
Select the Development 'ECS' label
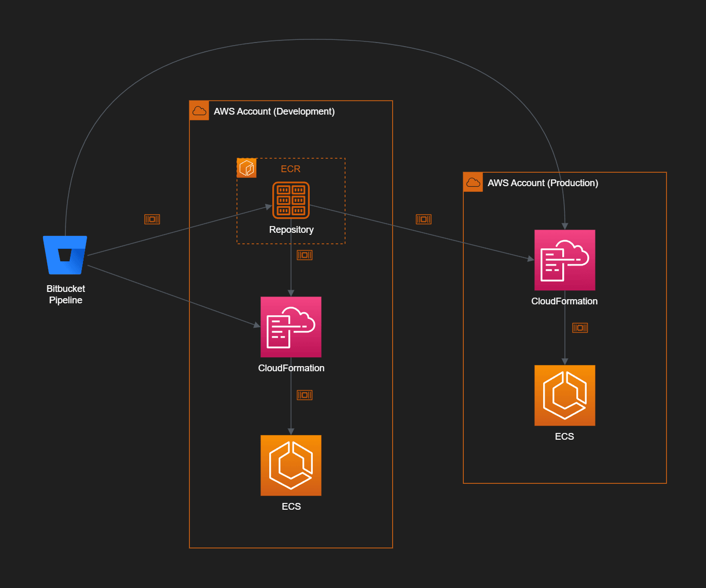pos(291,507)
